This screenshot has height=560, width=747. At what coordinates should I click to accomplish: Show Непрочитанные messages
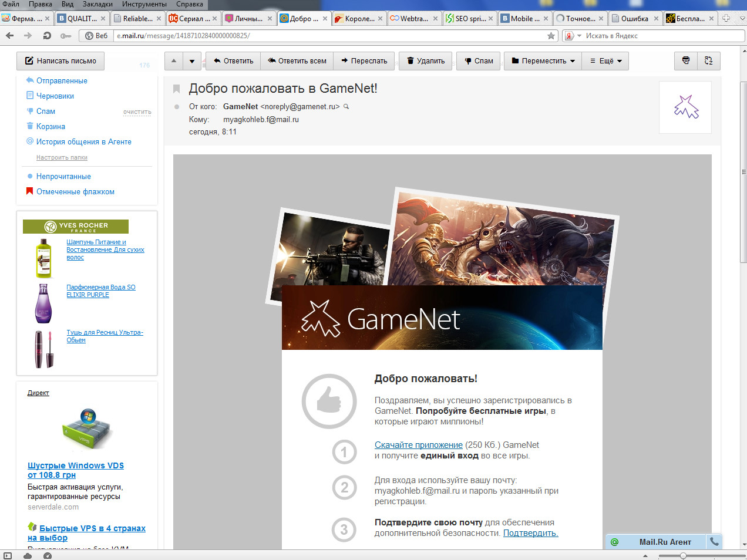coord(63,176)
